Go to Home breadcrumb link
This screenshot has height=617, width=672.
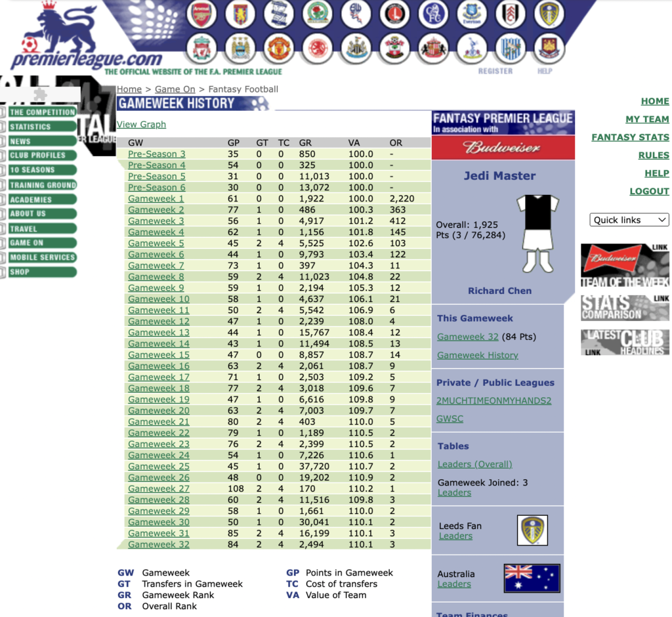click(x=129, y=89)
